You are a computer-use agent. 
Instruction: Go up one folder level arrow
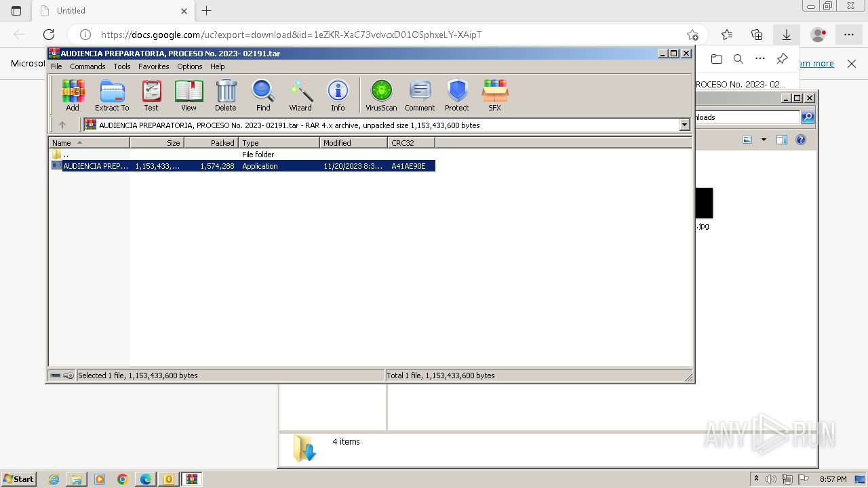tap(62, 125)
